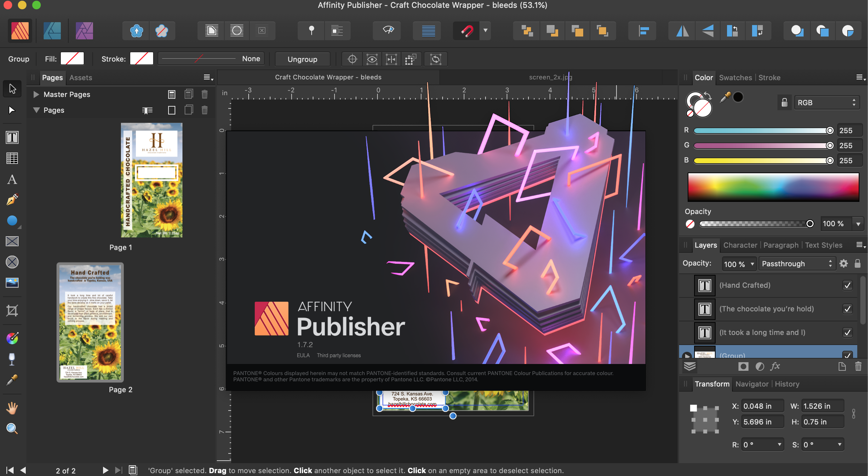The image size is (868, 476).
Task: Open the screen_2x.jpg document tab
Action: [x=551, y=77]
